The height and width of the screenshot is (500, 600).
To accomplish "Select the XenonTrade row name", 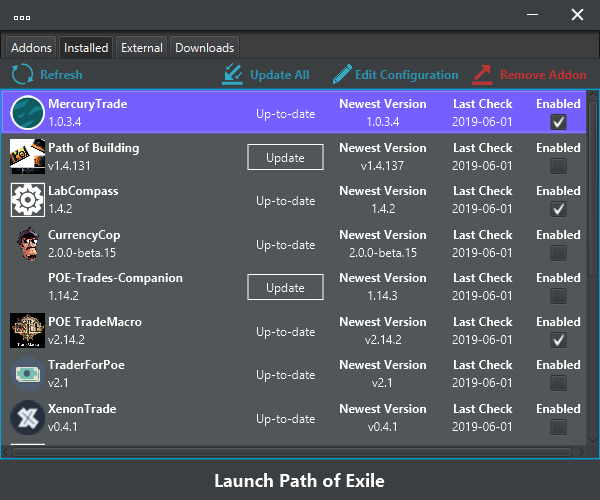I will click(82, 409).
